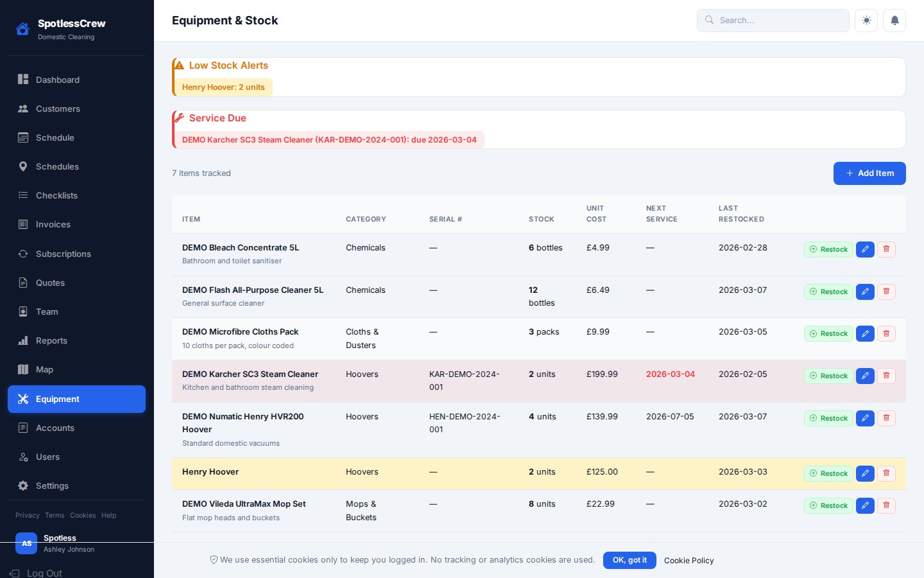Image resolution: width=924 pixels, height=578 pixels.
Task: Dismiss cookies with OK, got it
Action: pyautogui.click(x=629, y=560)
